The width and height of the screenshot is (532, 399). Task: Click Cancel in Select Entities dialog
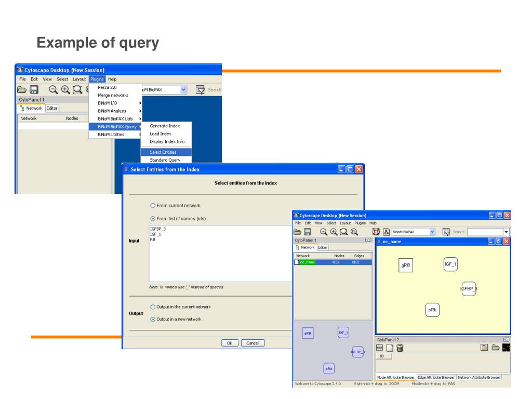tap(252, 343)
